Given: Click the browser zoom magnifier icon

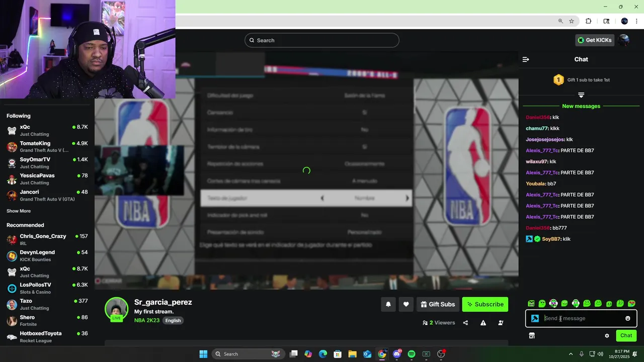Looking at the screenshot, I should point(560,21).
